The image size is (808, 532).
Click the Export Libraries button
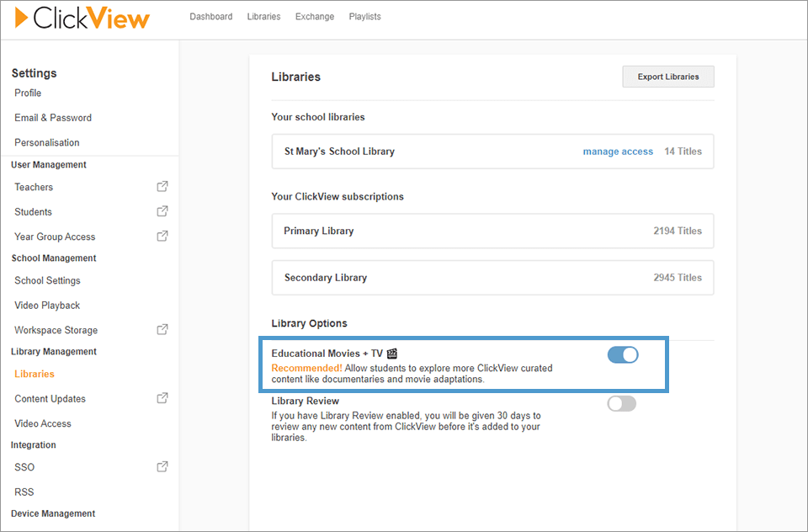[667, 76]
